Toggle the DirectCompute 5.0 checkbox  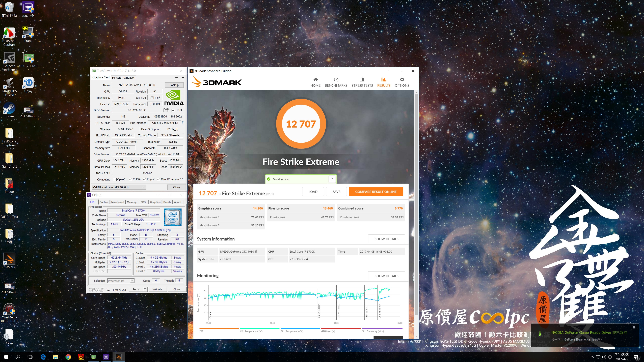coord(158,179)
